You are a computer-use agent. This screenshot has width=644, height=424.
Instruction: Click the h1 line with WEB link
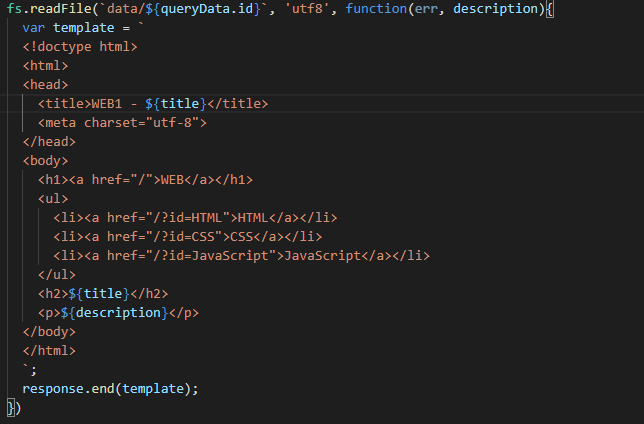click(145, 180)
